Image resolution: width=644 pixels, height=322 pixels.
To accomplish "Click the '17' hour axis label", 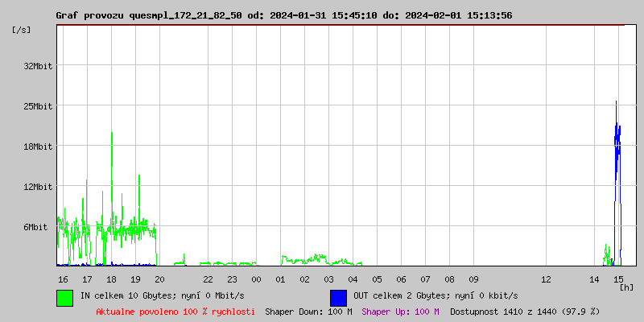I will coord(87,279).
